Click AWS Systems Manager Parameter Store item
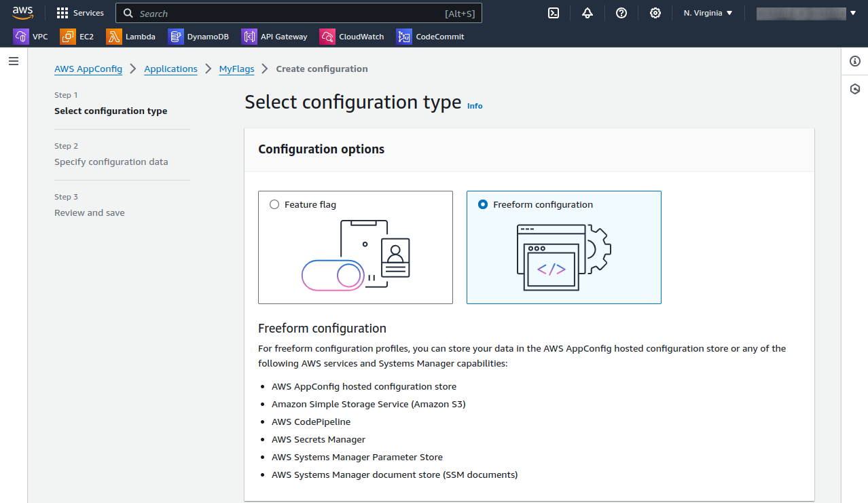Screen dimensions: 868x503 point(357,457)
